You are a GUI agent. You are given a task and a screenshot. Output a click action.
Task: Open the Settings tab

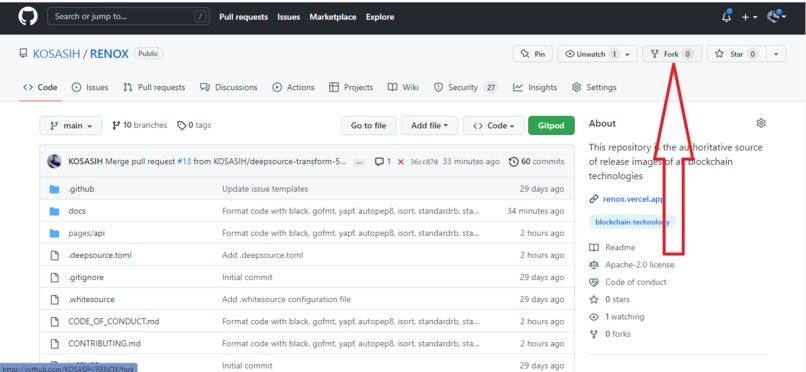click(594, 87)
